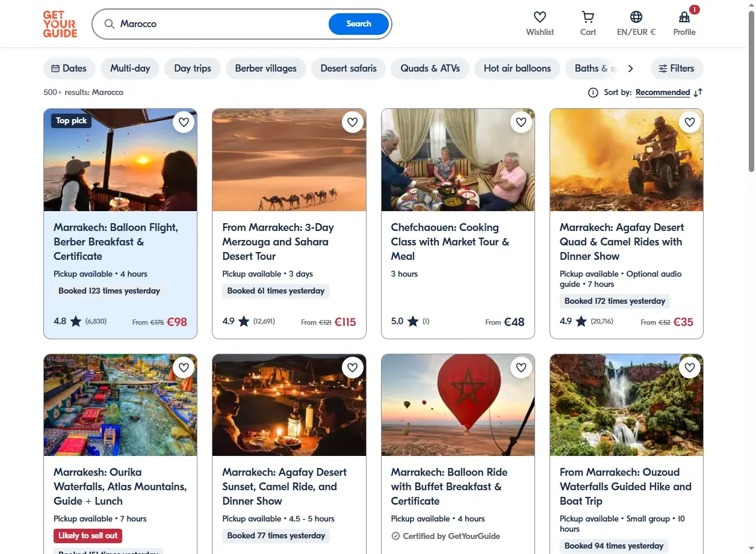The image size is (756, 554).
Task: Click the Ourika riverside colorful seating photo
Action: pyautogui.click(x=120, y=405)
